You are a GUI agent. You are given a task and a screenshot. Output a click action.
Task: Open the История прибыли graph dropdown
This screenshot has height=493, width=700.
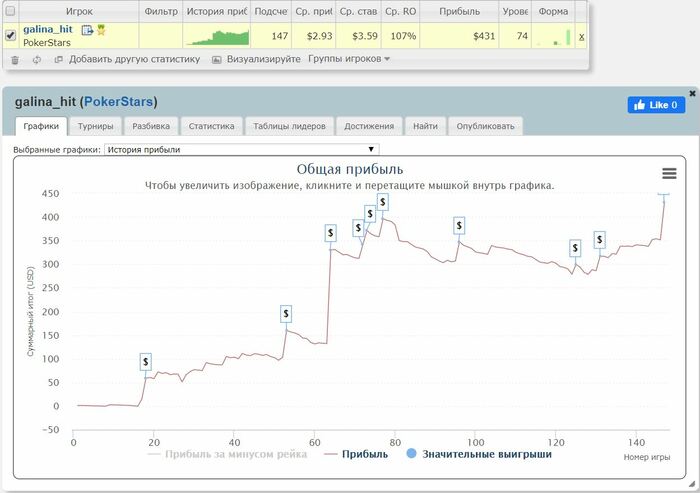pyautogui.click(x=242, y=150)
